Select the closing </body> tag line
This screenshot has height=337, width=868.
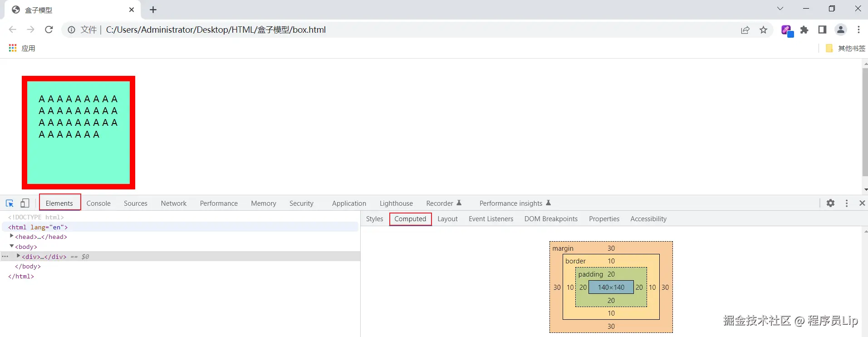(28, 267)
